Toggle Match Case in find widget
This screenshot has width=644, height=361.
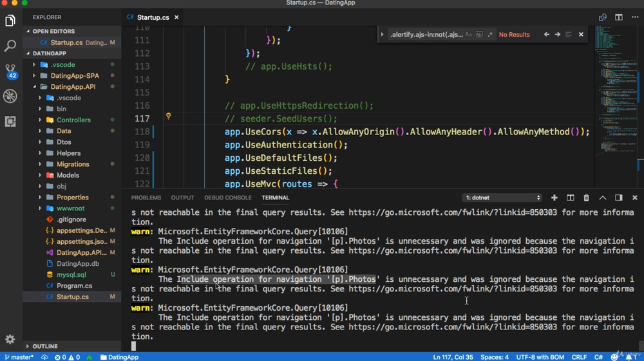point(468,35)
